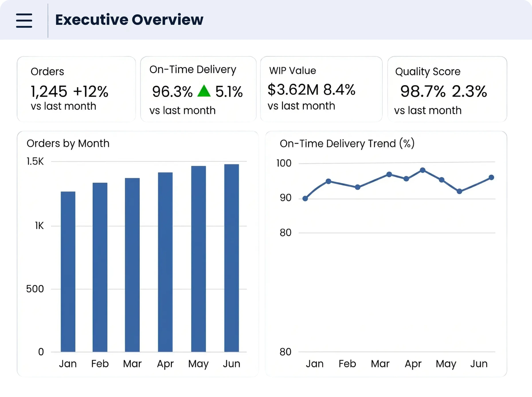Open the On-Time Delivery KPI card
This screenshot has width=532, height=397.
point(198,89)
